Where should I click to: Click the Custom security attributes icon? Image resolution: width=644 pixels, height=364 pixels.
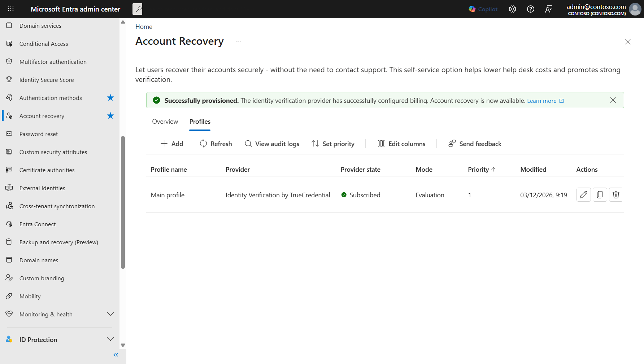click(x=9, y=152)
